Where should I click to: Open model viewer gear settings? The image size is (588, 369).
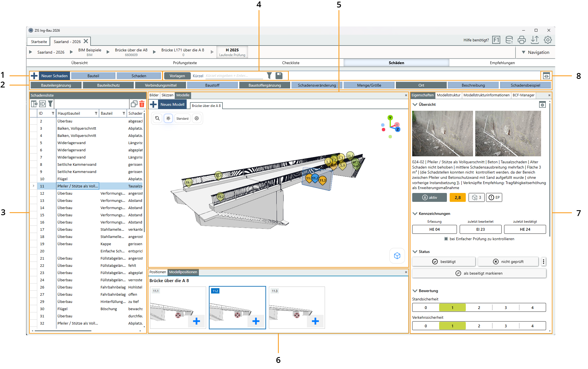[x=197, y=118]
